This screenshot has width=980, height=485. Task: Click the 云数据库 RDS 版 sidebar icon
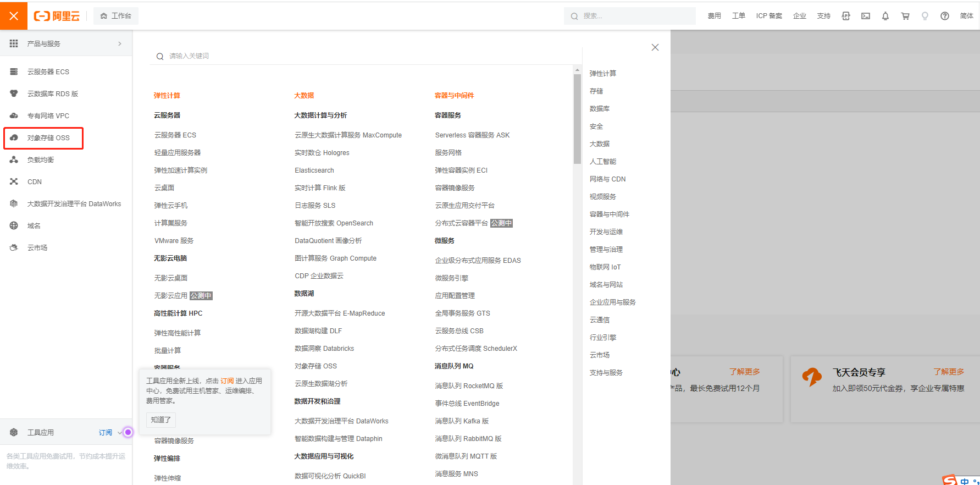tap(14, 93)
